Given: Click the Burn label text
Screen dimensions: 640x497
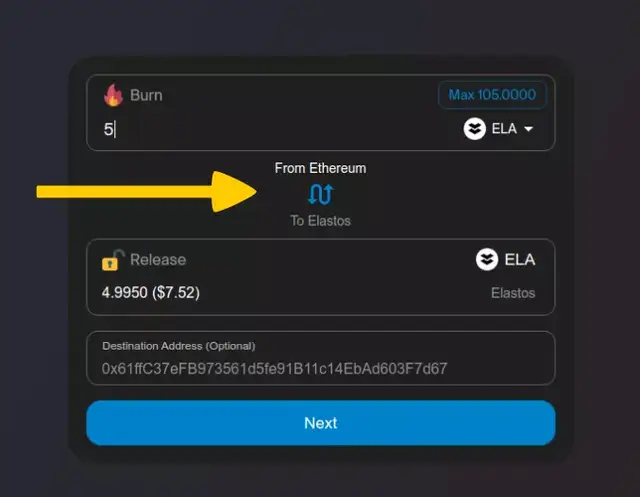Looking at the screenshot, I should 146,95.
